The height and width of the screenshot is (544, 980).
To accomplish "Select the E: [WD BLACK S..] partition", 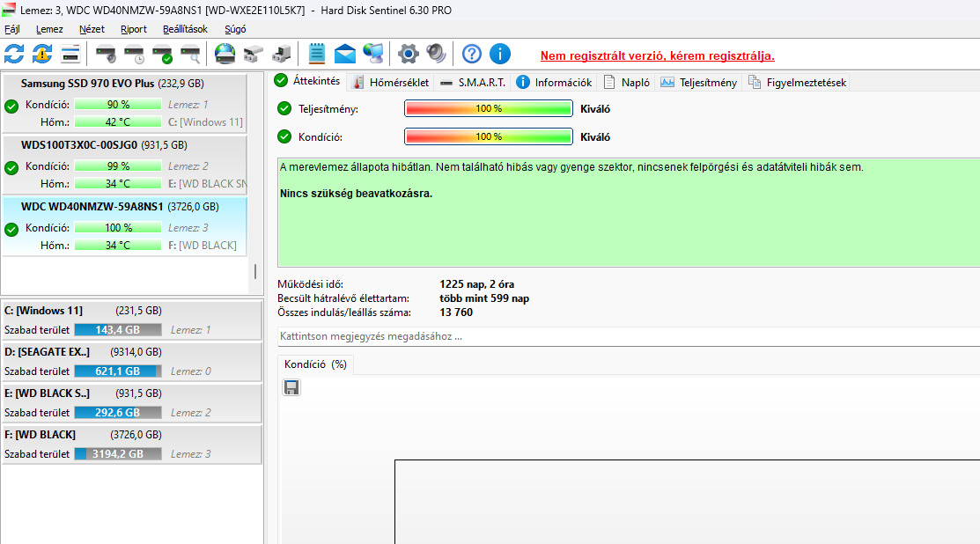I will [131, 403].
